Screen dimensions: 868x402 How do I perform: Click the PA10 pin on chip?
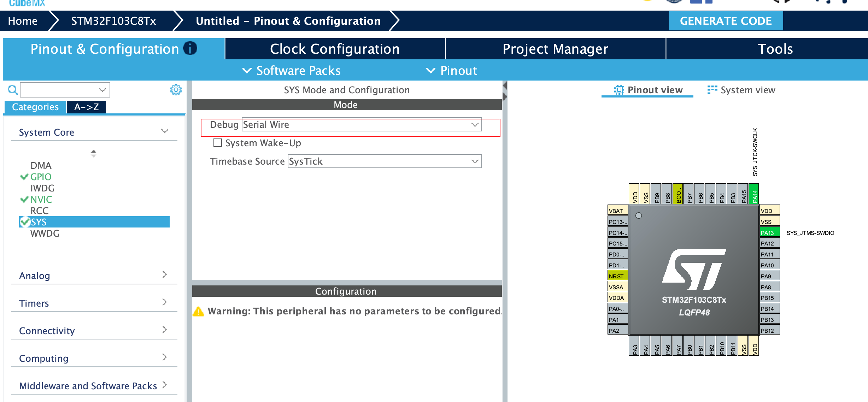(x=770, y=265)
